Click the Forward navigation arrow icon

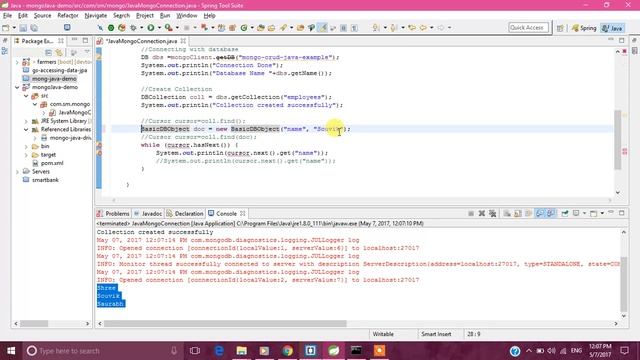click(x=440, y=28)
